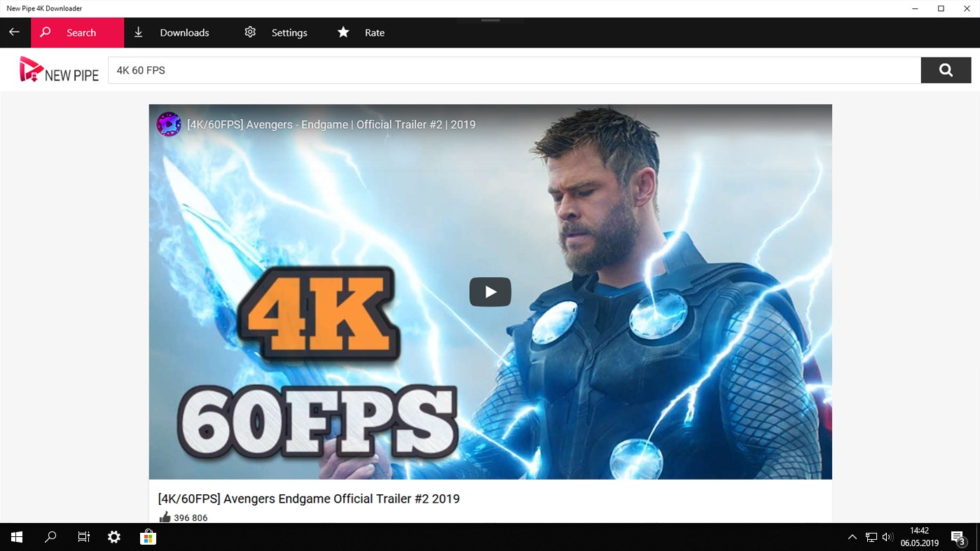This screenshot has width=980, height=551.
Task: Click the handle at the top of the navigation bar
Action: [x=490, y=20]
